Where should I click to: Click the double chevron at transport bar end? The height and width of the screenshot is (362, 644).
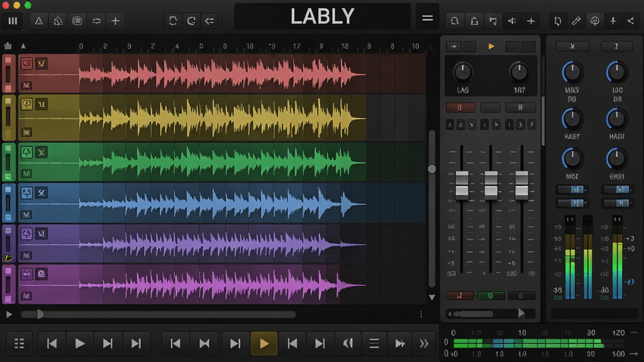pyautogui.click(x=424, y=344)
